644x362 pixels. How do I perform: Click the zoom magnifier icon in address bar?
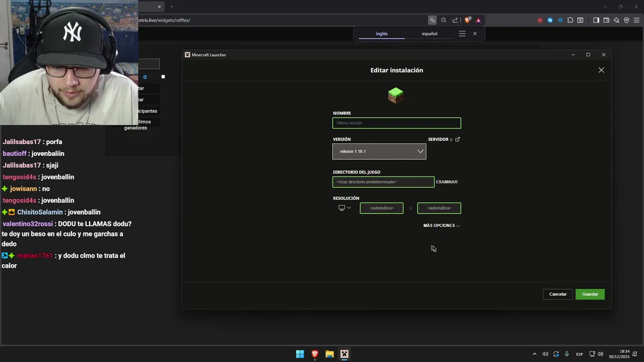[x=444, y=20]
